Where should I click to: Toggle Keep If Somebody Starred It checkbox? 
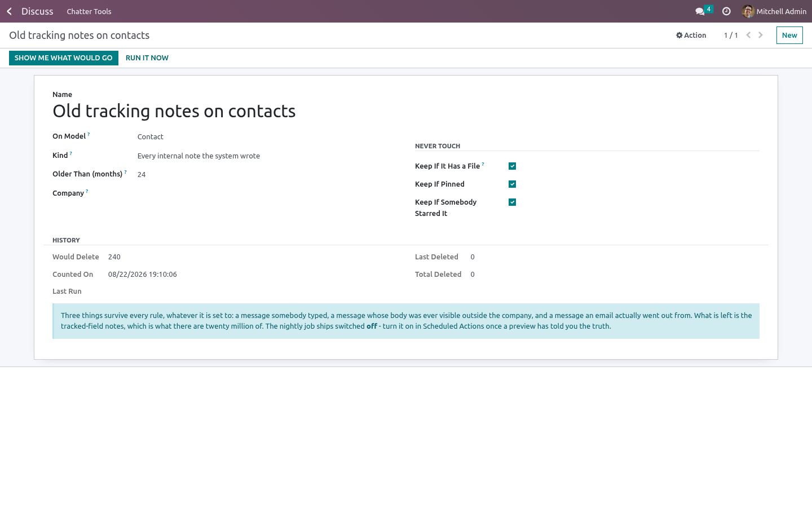click(512, 202)
